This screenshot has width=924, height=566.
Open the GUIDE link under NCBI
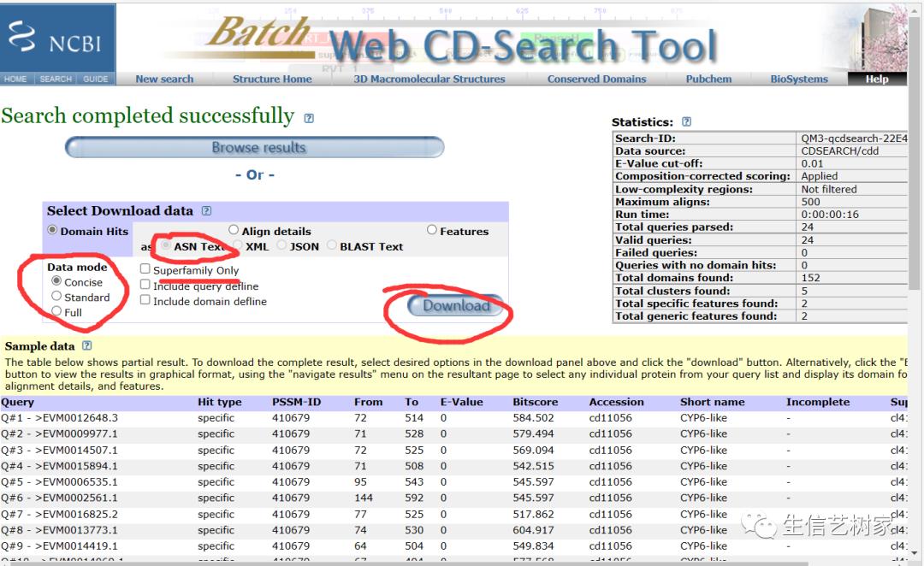click(96, 79)
